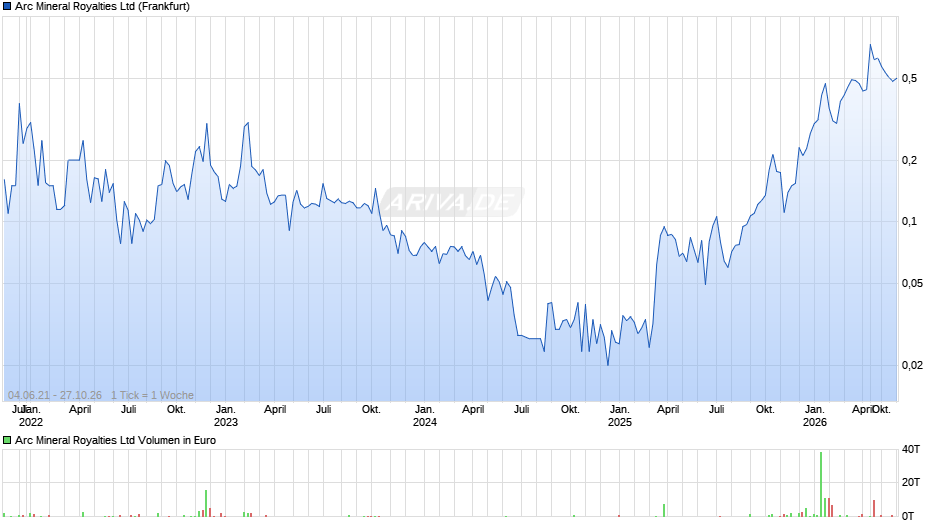Click the '04.06.21 - 27.10.26' date range text
Image resolution: width=940 pixels, height=526 pixels.
pyautogui.click(x=55, y=395)
